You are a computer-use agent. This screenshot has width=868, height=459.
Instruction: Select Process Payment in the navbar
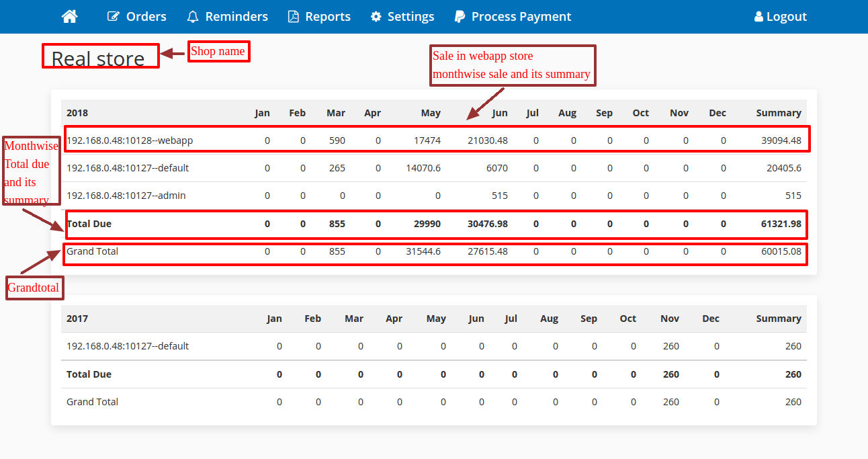pos(521,17)
